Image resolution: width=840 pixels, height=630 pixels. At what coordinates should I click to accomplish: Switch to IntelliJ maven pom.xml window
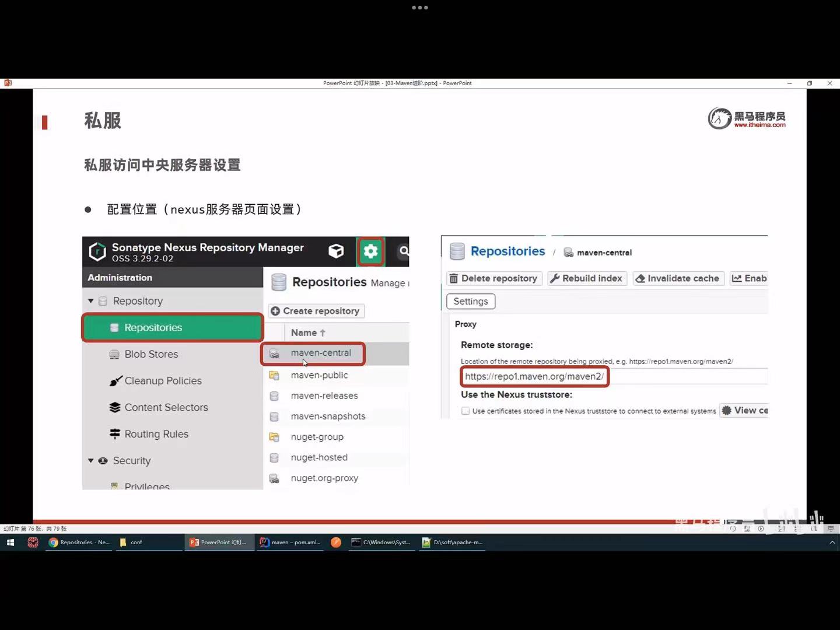290,542
